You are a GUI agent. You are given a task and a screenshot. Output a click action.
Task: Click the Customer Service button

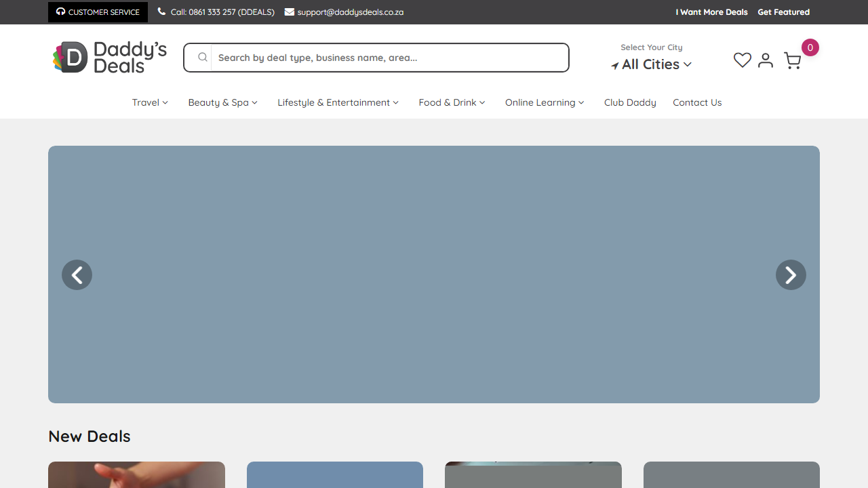point(98,12)
